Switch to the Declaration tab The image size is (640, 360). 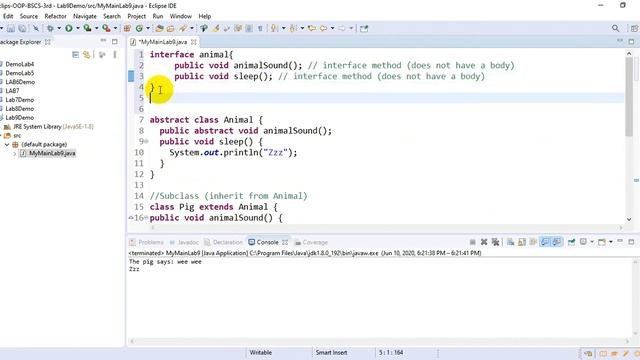pyautogui.click(x=223, y=242)
